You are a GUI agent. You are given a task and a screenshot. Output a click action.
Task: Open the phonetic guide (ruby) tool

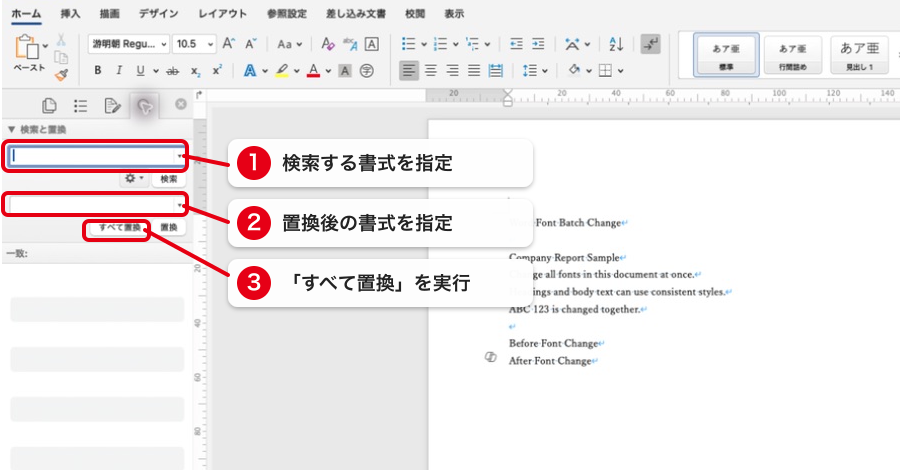pos(350,44)
